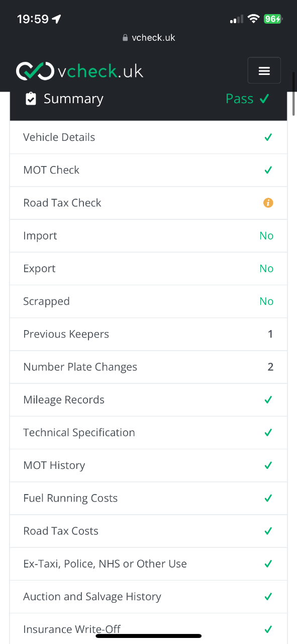Click the page scrollbar on the right

294,94
